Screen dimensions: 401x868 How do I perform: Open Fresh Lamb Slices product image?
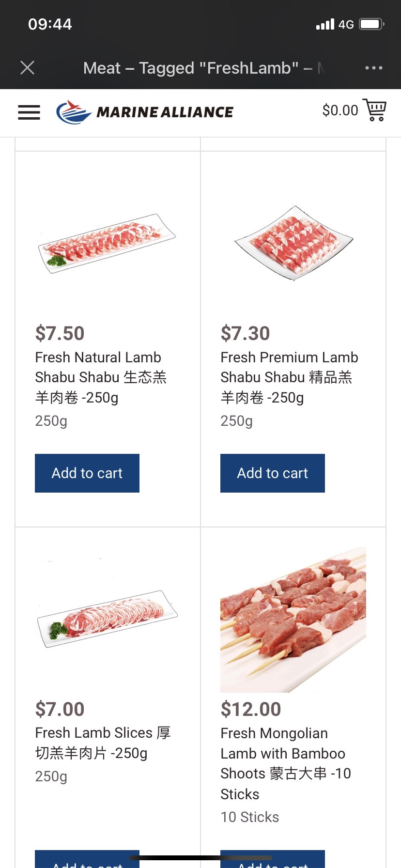click(108, 619)
